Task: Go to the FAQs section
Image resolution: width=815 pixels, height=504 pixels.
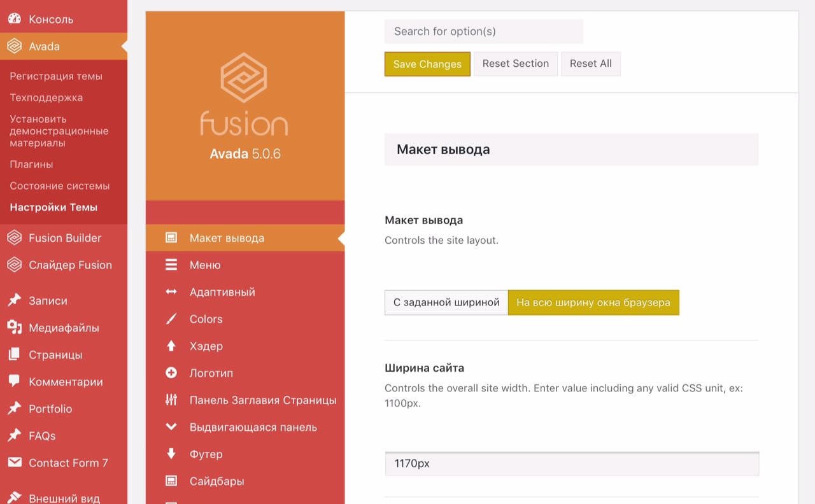Action: coord(64,436)
